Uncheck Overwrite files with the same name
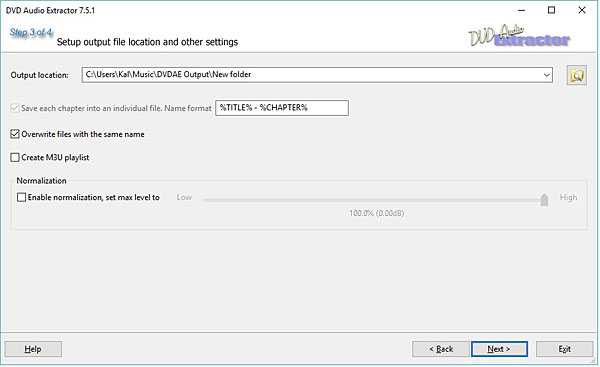Image resolution: width=600 pixels, height=367 pixels. click(15, 134)
